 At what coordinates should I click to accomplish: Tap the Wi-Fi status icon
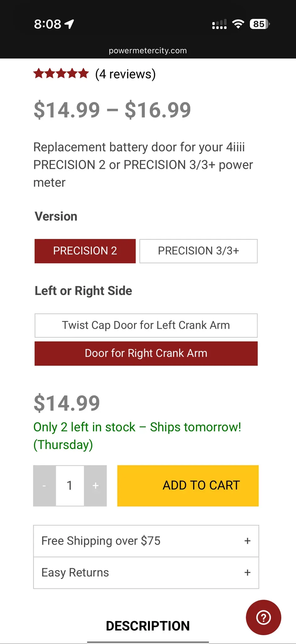pyautogui.click(x=238, y=24)
